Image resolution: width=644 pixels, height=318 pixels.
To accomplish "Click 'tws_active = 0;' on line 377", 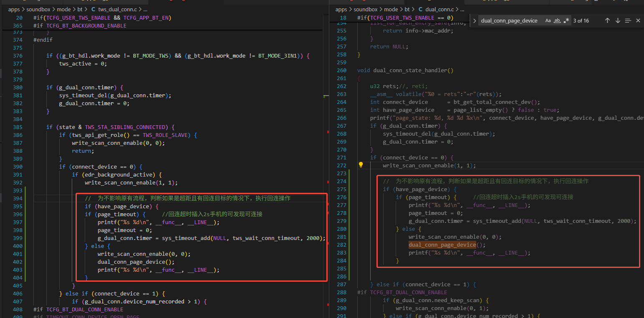I will (83, 63).
